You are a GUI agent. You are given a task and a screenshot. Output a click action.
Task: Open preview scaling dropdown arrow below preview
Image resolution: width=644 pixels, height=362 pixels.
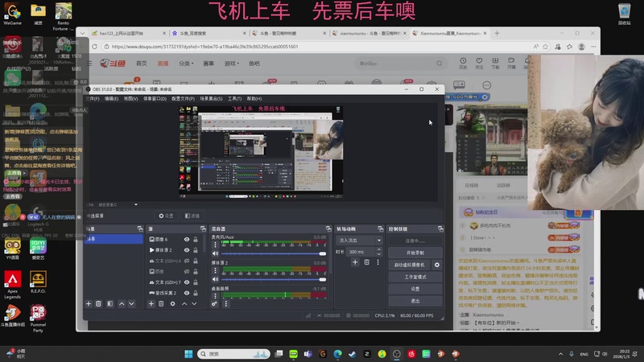tap(136, 204)
